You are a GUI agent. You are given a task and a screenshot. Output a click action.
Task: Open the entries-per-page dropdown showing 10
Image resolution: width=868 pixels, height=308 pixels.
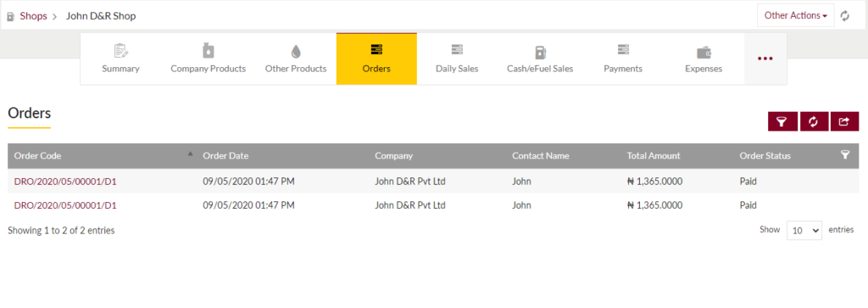[804, 231]
